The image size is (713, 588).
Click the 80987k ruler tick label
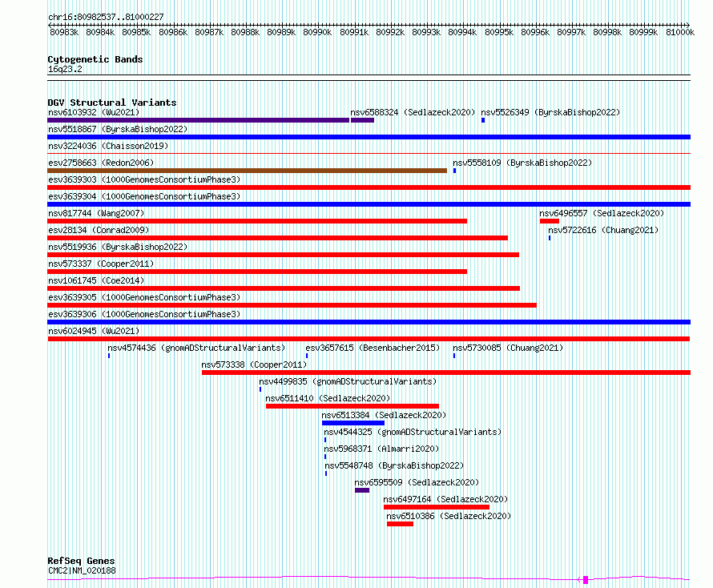[x=209, y=32]
